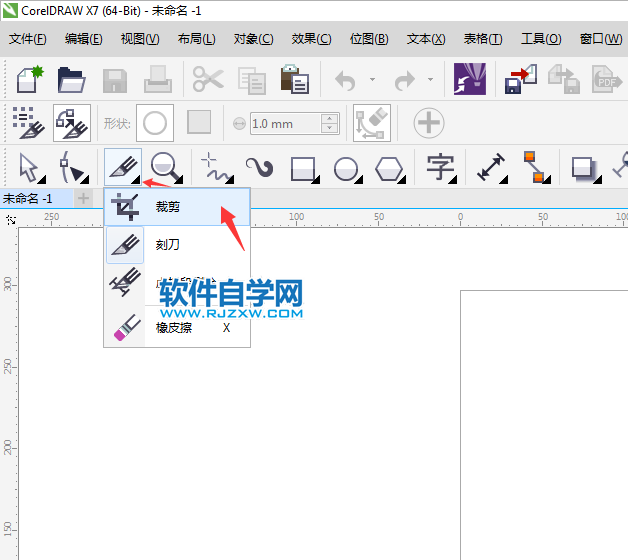This screenshot has width=628, height=560.
Task: Select the Polygon tool
Action: 390,169
